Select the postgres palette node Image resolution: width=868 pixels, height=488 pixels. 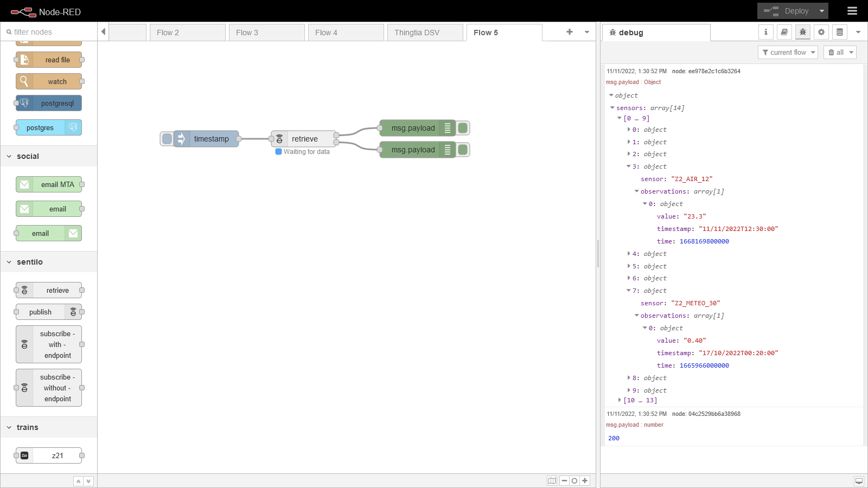click(x=49, y=127)
